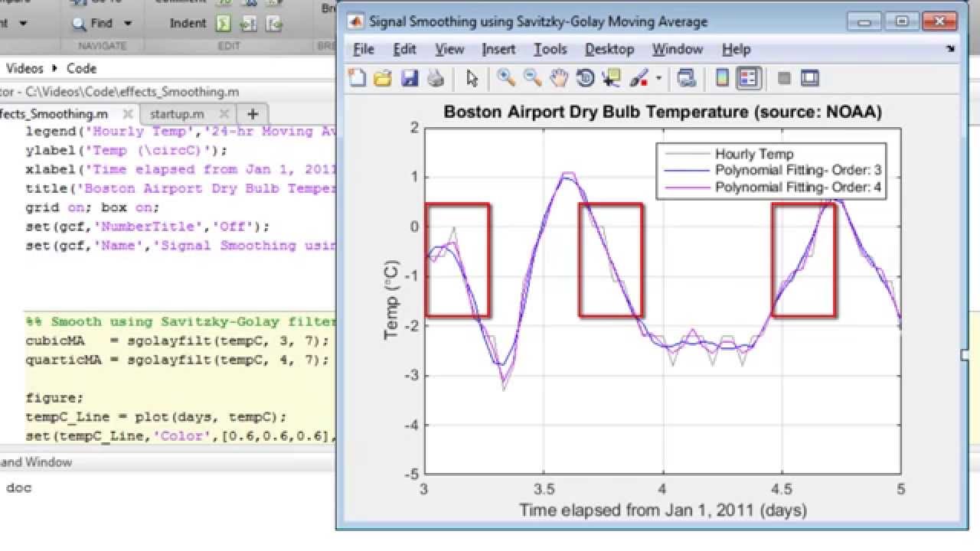Select the Data Cursor tool
The width and height of the screenshot is (980, 551).
pyautogui.click(x=612, y=77)
